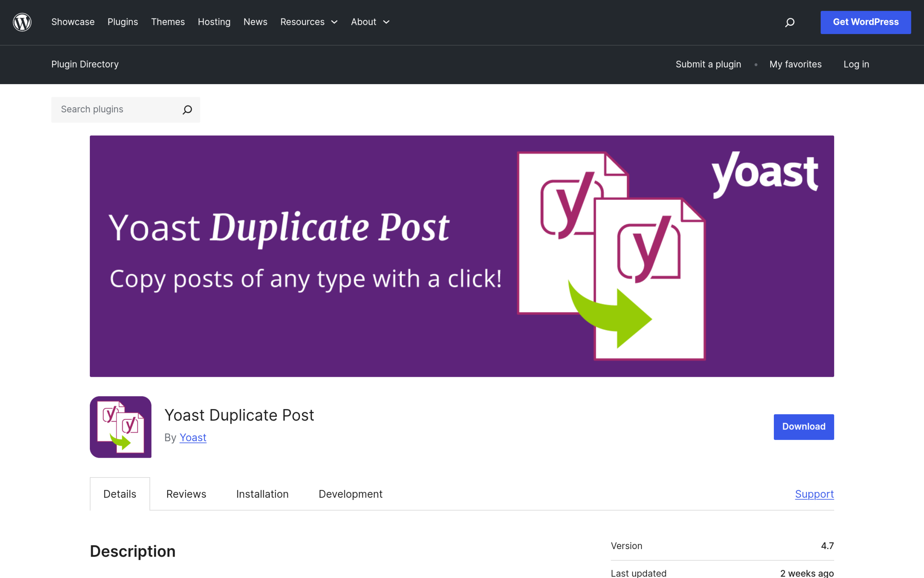Click the Yoast Duplicate Post plugin icon
The height and width of the screenshot is (578, 924).
(x=121, y=427)
